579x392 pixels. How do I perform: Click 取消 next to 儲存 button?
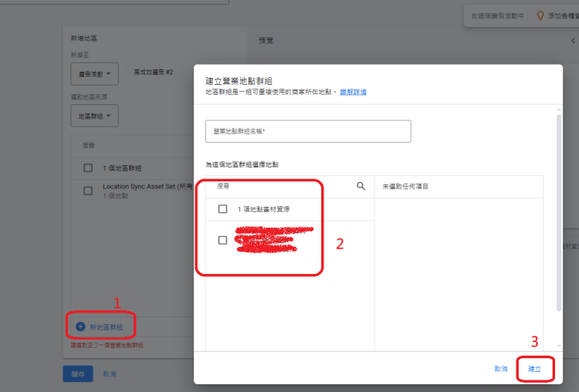(x=110, y=374)
